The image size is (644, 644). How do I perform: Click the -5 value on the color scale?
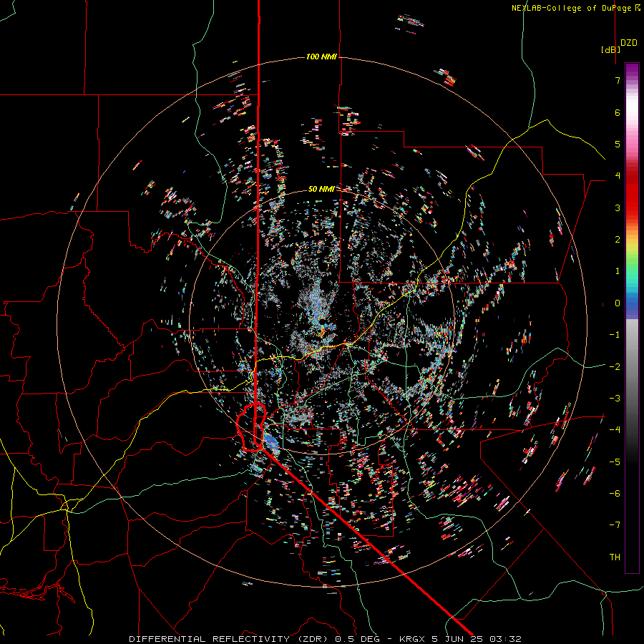[x=615, y=462]
